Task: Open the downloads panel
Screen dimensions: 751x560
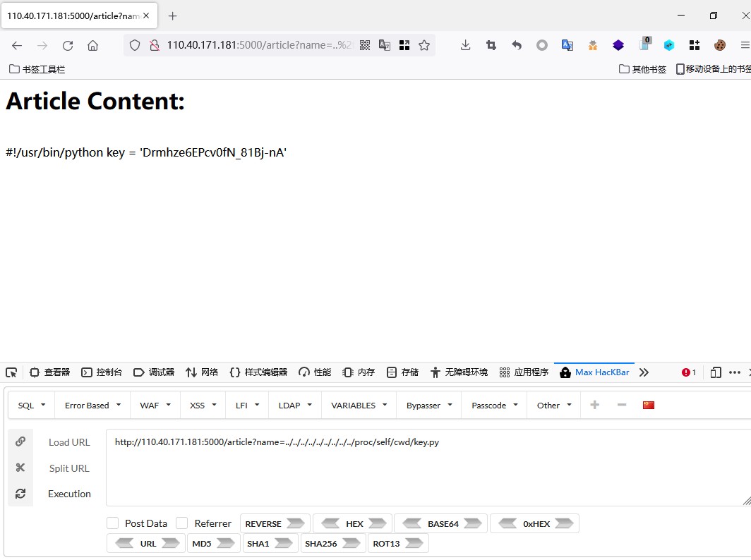Action: pyautogui.click(x=465, y=45)
